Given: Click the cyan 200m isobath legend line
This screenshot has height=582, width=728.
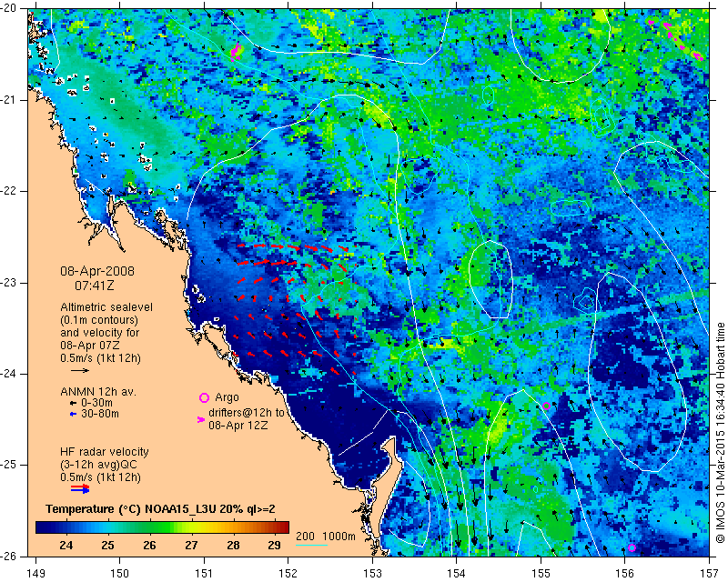Looking at the screenshot, I should tap(311, 545).
